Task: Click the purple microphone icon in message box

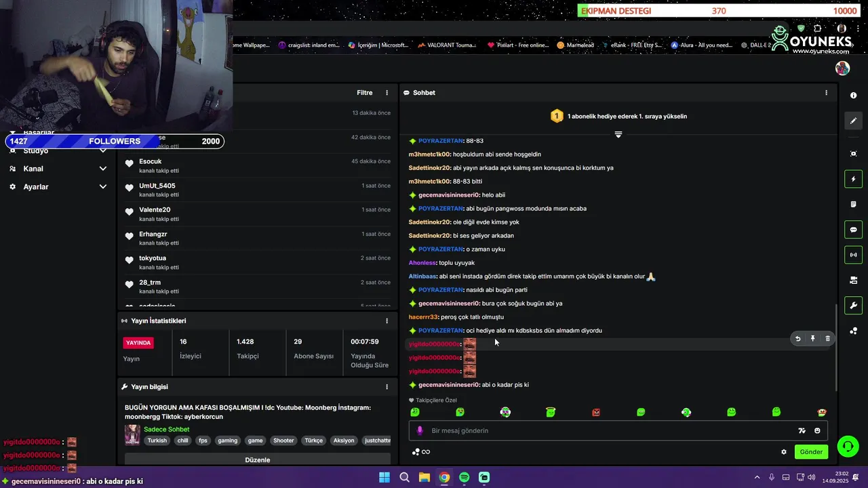Action: click(x=420, y=430)
